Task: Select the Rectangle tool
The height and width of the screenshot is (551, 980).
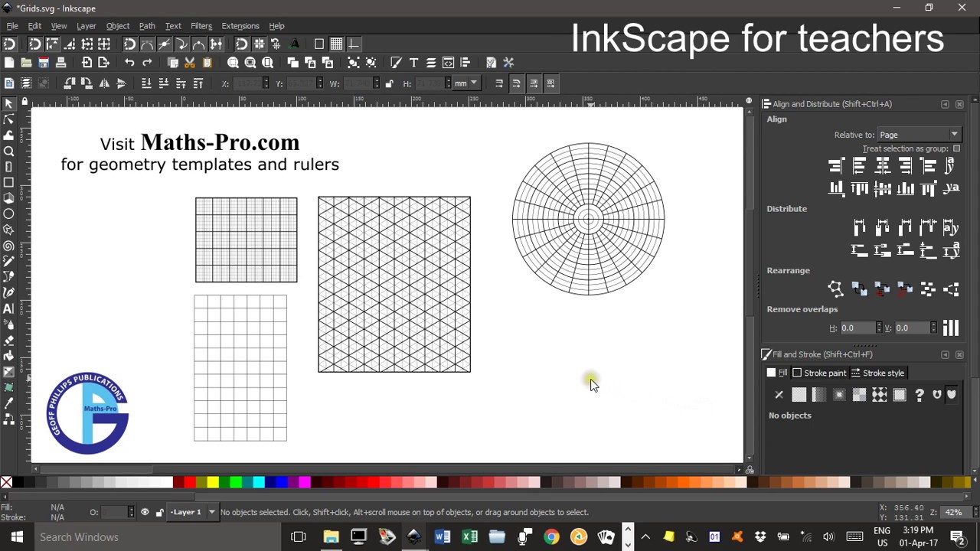Action: [x=8, y=182]
